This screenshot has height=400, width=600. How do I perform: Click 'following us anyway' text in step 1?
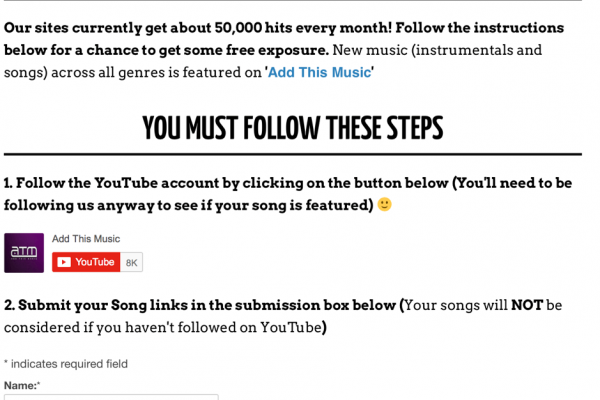tap(79, 206)
